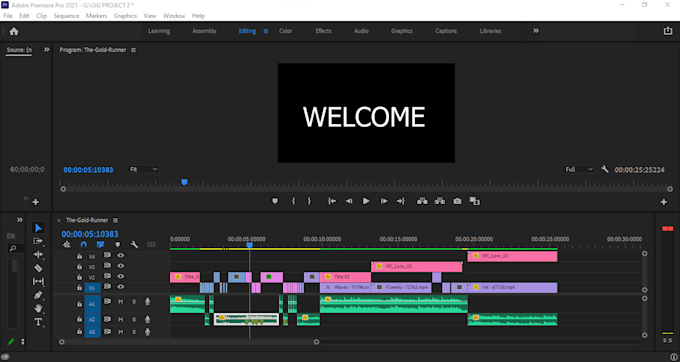The width and height of the screenshot is (680, 362).
Task: Open Program monitor settings wrench
Action: coord(605,169)
